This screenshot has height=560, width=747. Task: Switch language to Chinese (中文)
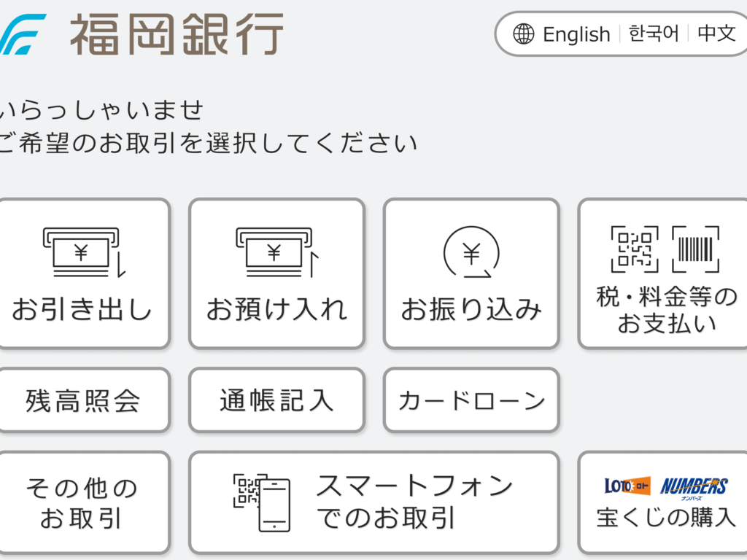point(716,34)
